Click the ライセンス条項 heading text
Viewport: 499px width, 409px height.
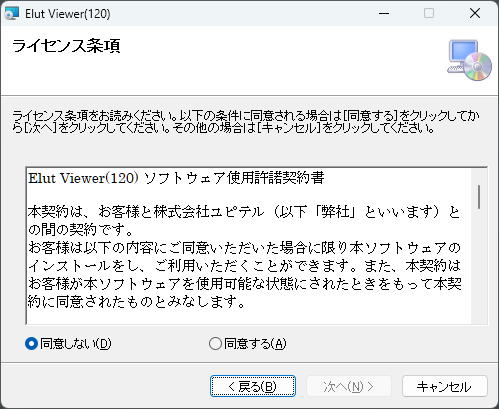pos(66,46)
